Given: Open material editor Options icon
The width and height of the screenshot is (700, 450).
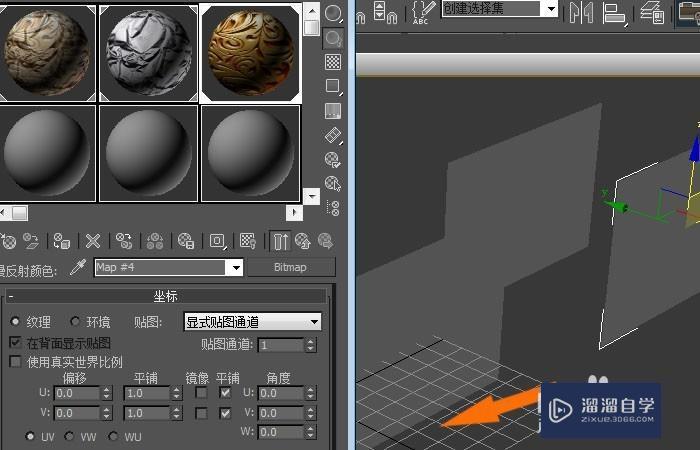Looking at the screenshot, I should click(333, 159).
